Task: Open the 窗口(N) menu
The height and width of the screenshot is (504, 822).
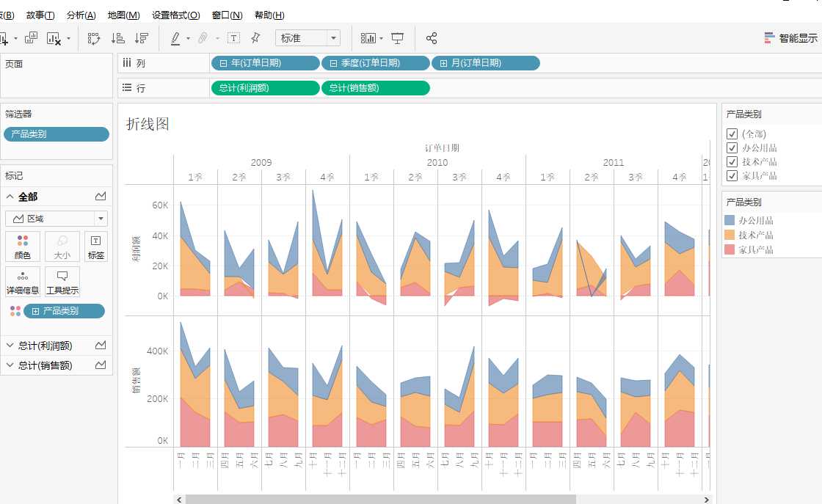Action: [x=227, y=15]
